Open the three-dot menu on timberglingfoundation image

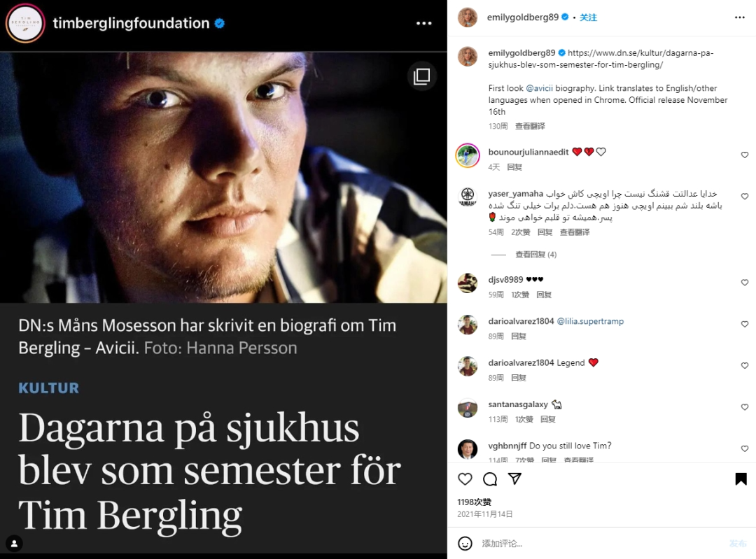point(423,23)
